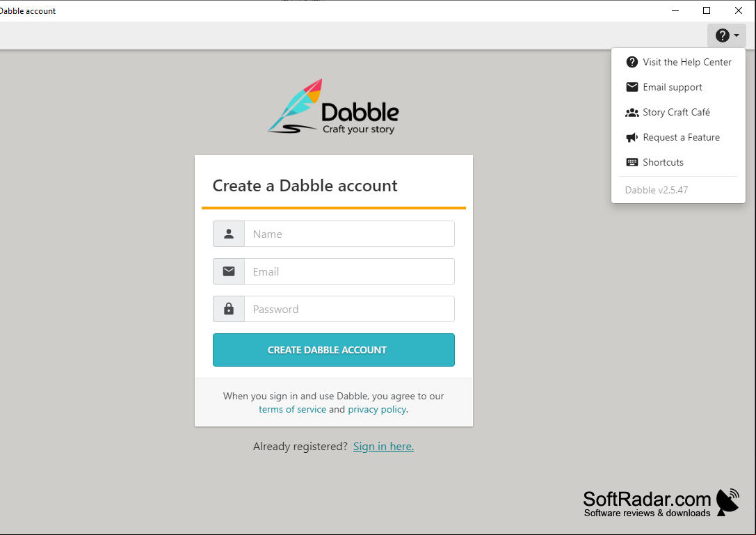The image size is (756, 535).
Task: Open the privacy policy link
Action: click(x=377, y=409)
